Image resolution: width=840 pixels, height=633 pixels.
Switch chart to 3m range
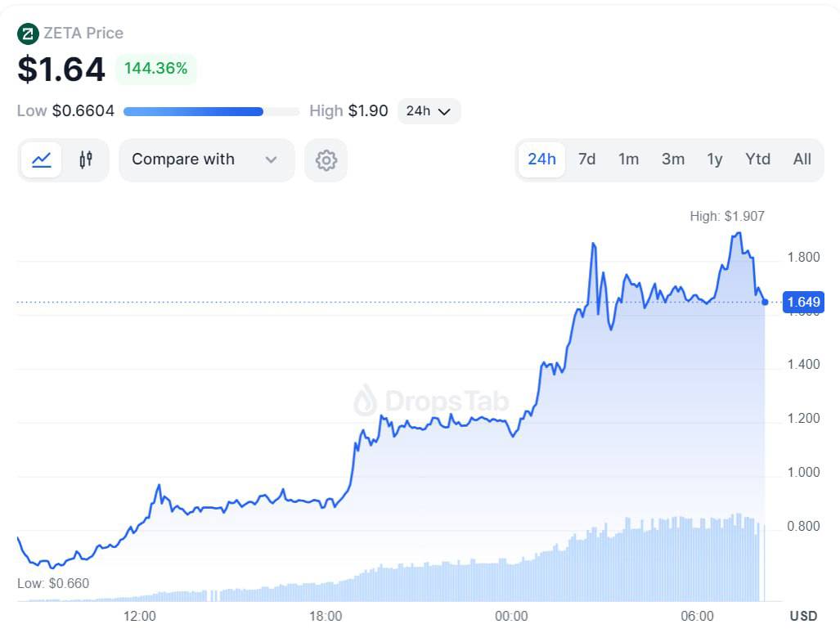pyautogui.click(x=672, y=159)
